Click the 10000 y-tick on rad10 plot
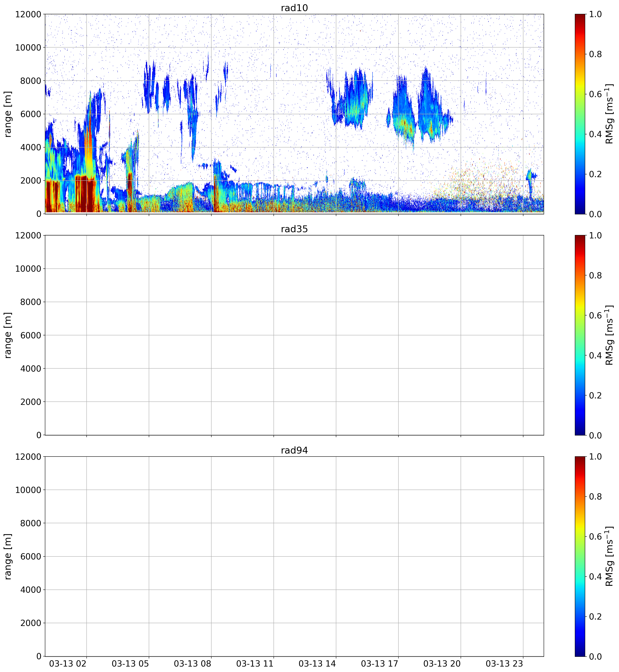Screen dimensions: 619x672 pyautogui.click(x=28, y=48)
